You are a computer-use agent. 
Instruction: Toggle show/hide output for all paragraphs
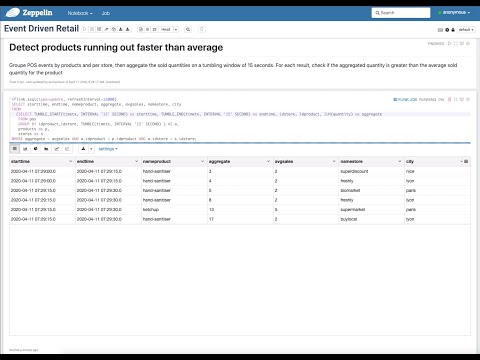point(99,29)
